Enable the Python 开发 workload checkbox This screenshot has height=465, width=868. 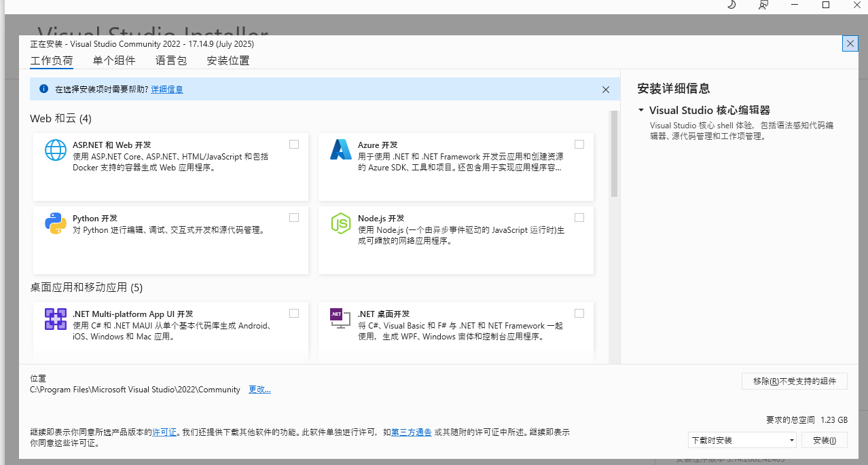294,217
